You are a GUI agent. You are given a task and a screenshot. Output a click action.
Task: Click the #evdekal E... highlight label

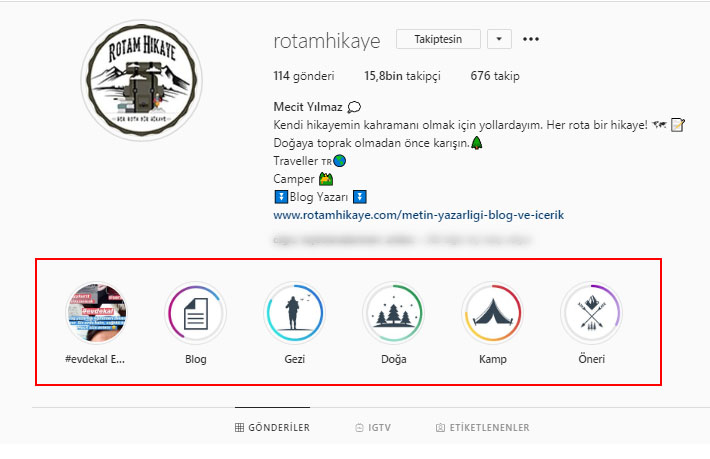click(x=95, y=359)
